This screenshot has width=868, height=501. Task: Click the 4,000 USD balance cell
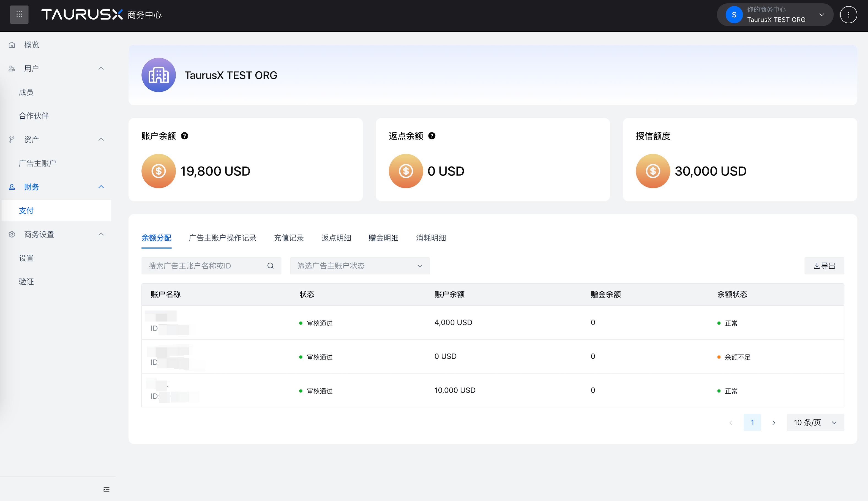453,322
